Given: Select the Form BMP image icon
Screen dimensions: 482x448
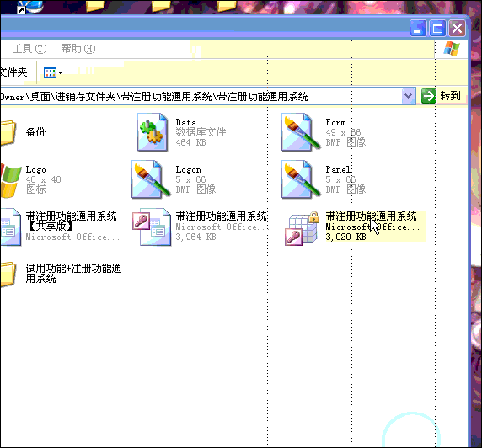Looking at the screenshot, I should pos(300,132).
